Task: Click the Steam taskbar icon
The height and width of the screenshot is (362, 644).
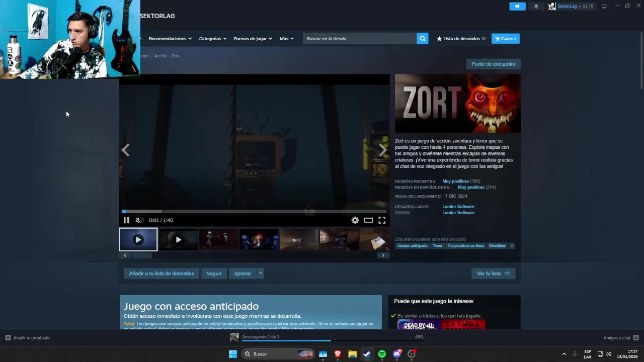Action: pos(367,354)
